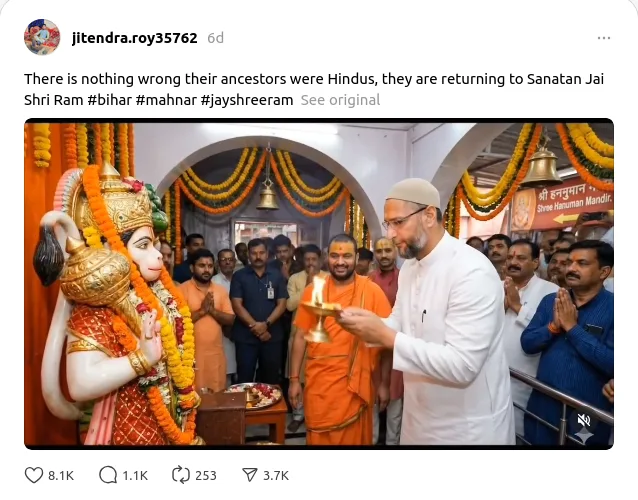The width and height of the screenshot is (638, 500).
Task: Click the 253 reposts count
Action: click(206, 475)
